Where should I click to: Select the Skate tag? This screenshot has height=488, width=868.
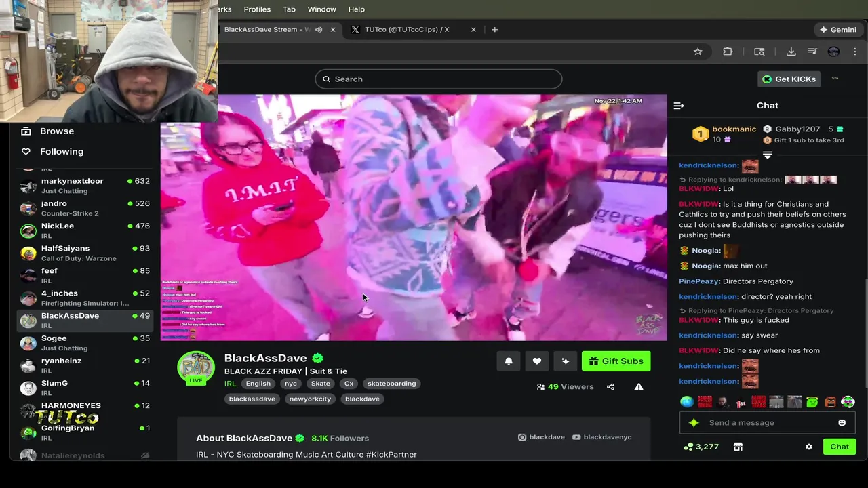pos(321,384)
